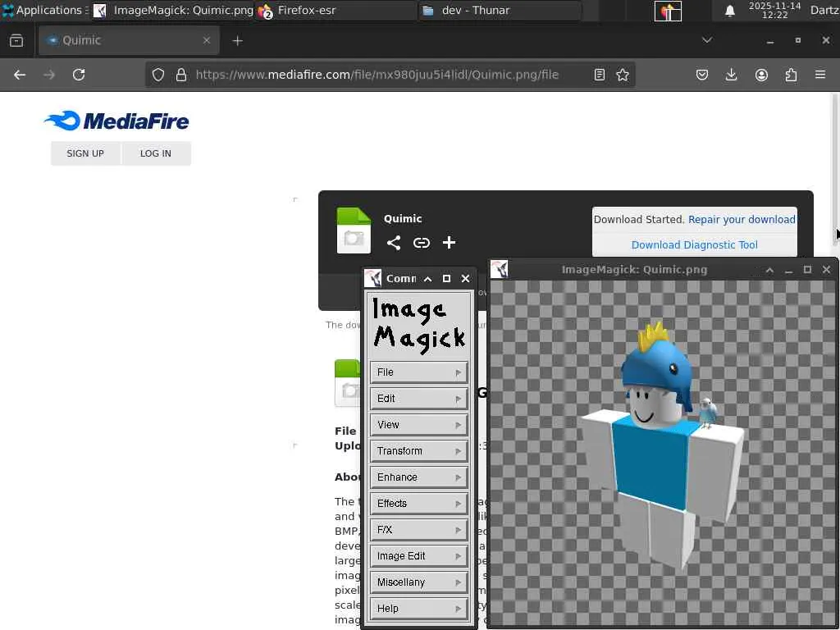The image size is (840, 630).
Task: Click the panel clock 12:22
Action: [774, 10]
